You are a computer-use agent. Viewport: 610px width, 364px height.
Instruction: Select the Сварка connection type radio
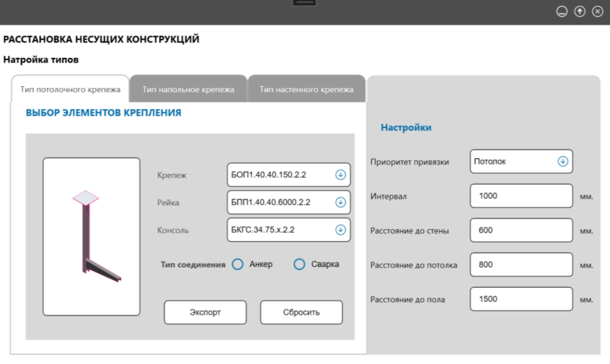click(x=299, y=264)
